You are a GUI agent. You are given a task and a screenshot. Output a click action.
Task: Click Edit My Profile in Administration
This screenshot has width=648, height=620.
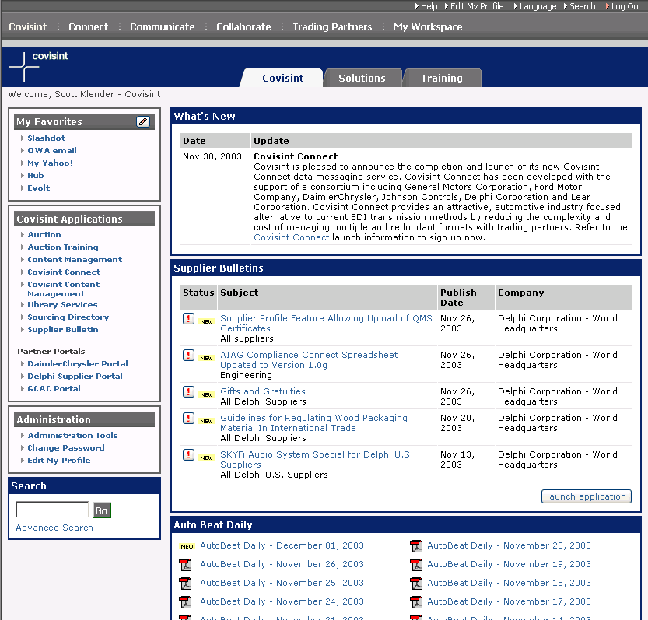click(59, 460)
